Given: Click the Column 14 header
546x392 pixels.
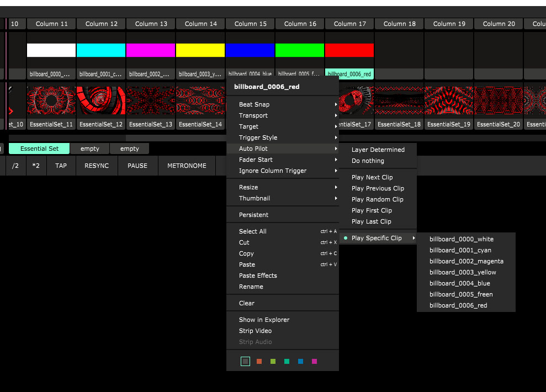Looking at the screenshot, I should tap(200, 24).
